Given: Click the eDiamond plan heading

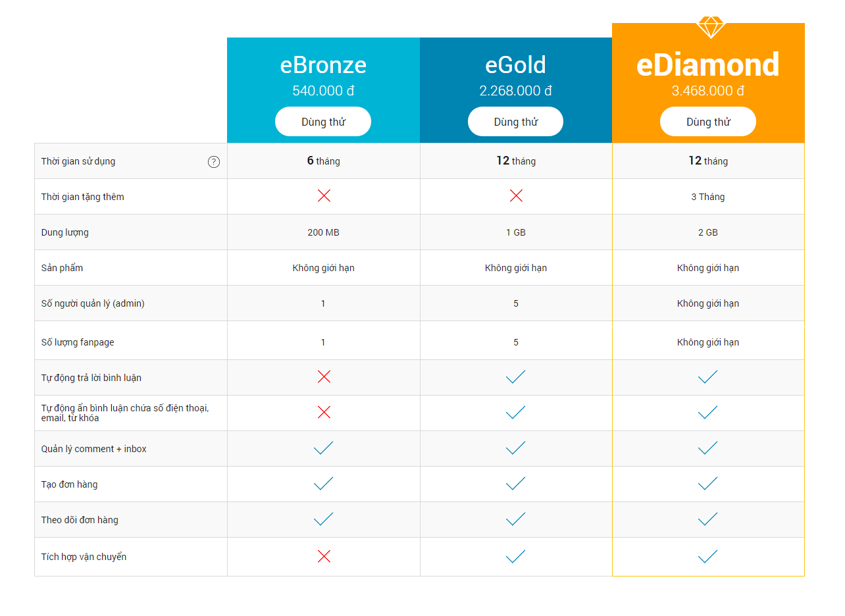Looking at the screenshot, I should pyautogui.click(x=708, y=65).
